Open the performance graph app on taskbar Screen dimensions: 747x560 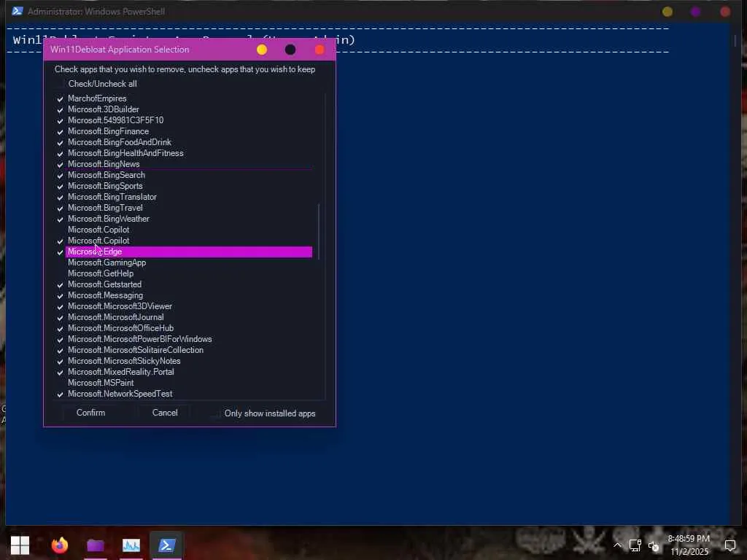(x=131, y=545)
